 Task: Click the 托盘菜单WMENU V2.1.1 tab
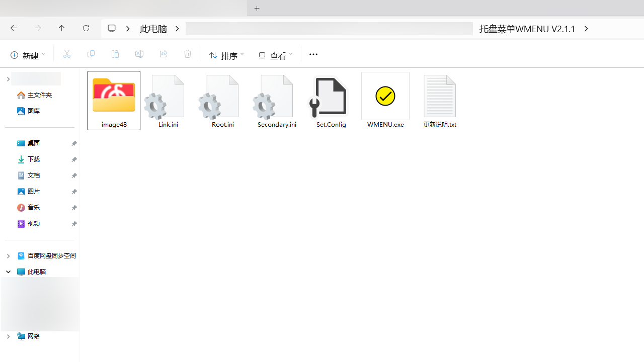(x=527, y=29)
